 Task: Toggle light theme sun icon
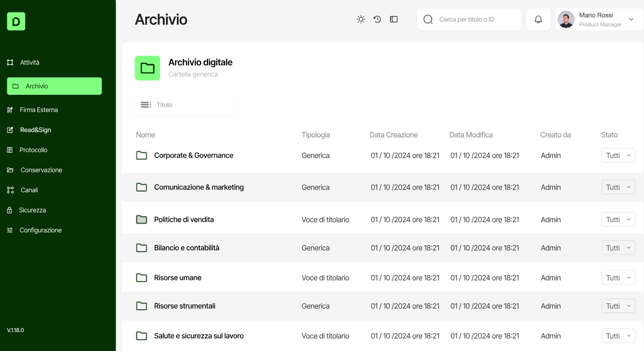(361, 19)
